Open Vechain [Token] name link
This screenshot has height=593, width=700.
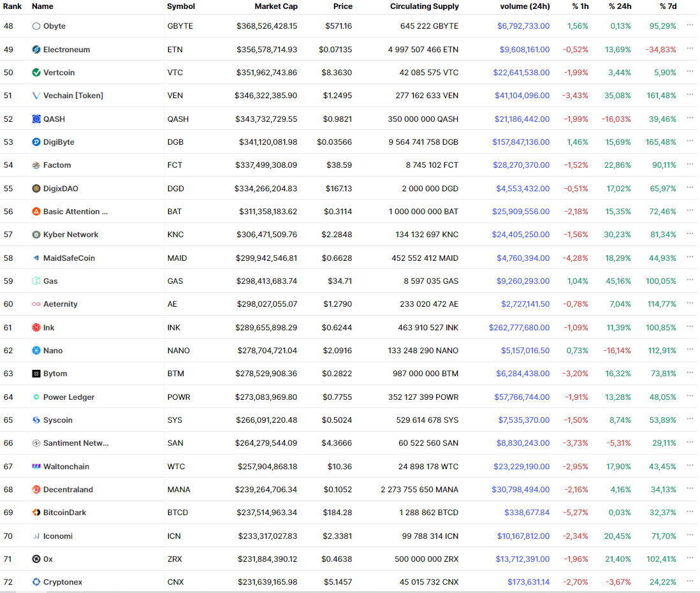(73, 96)
